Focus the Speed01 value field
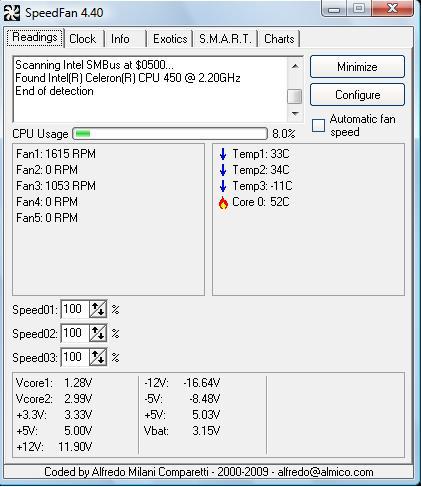 (75, 309)
